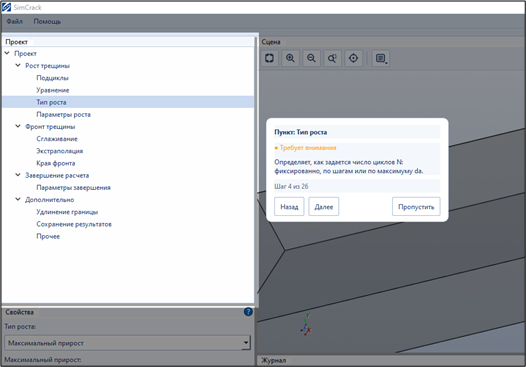This screenshot has height=367, width=526.
Task: Click the Завершение расчета tree label
Action: [57, 175]
